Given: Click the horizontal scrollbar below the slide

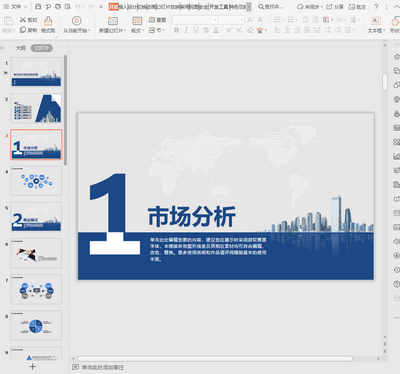Looking at the screenshot, I should [215, 359].
